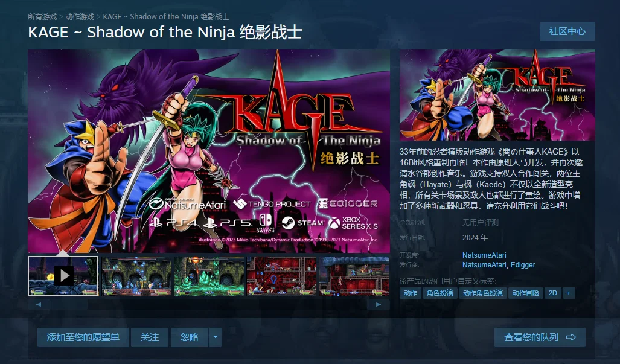
Task: Select the third screenshot with green crystals
Action: pos(209,276)
